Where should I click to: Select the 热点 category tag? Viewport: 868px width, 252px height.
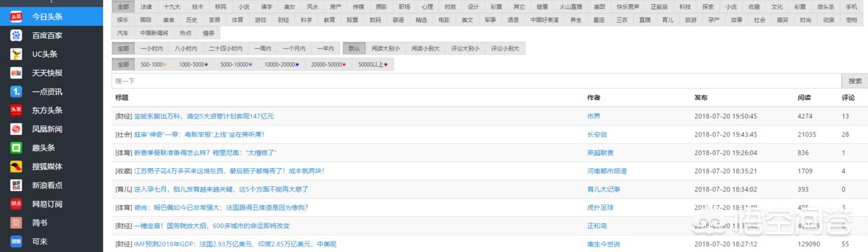click(x=185, y=33)
